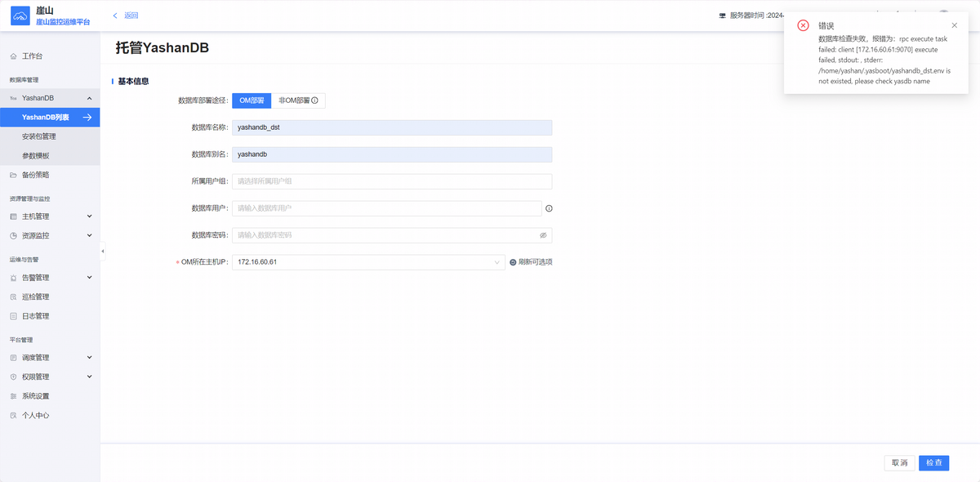
Task: Expand the 告警管理 menu
Action: (x=89, y=278)
